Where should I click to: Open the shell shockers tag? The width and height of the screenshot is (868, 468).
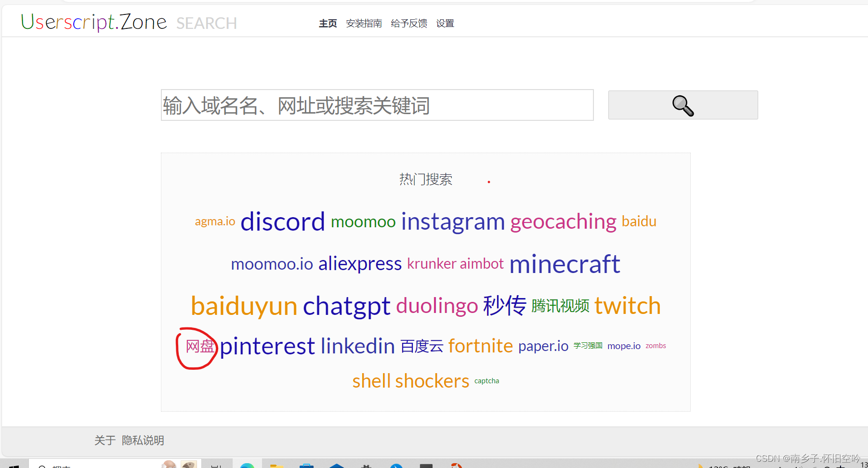tap(411, 381)
